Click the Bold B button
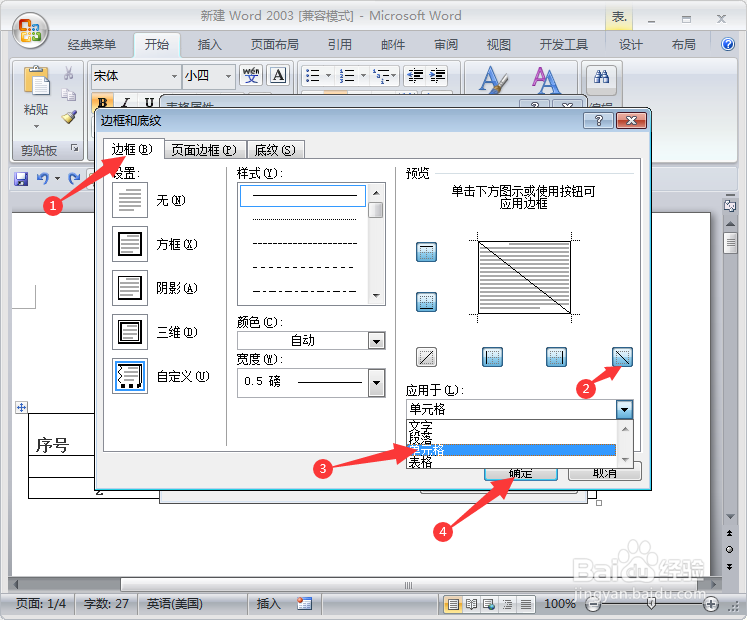Screen dimensions: 747x620 coord(102,102)
